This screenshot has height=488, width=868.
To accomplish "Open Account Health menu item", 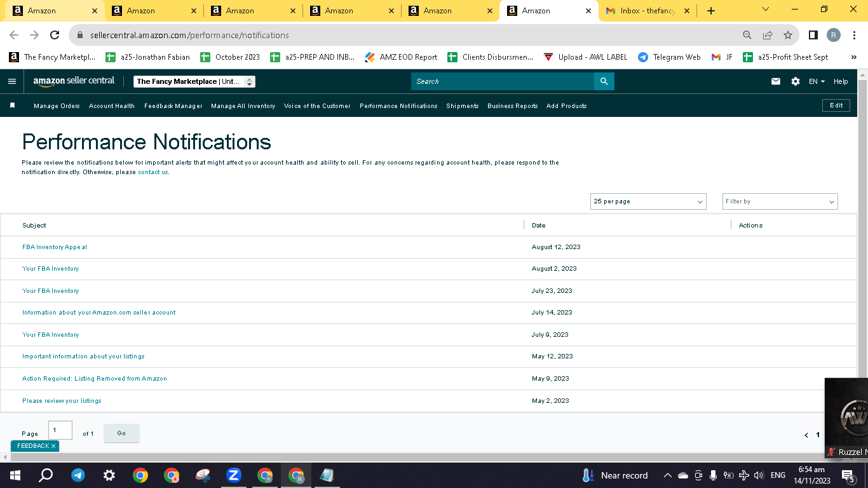I will [x=112, y=106].
